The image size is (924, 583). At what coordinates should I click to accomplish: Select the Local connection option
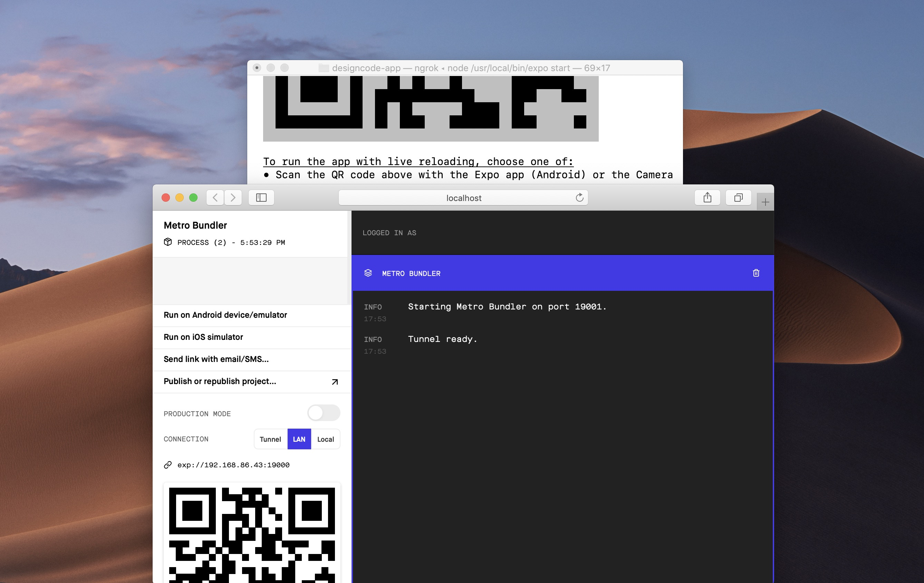pos(325,439)
